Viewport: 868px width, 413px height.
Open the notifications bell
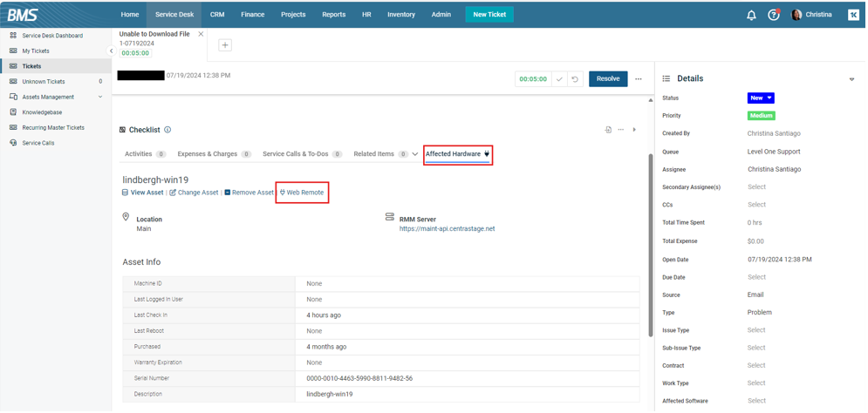click(x=751, y=15)
